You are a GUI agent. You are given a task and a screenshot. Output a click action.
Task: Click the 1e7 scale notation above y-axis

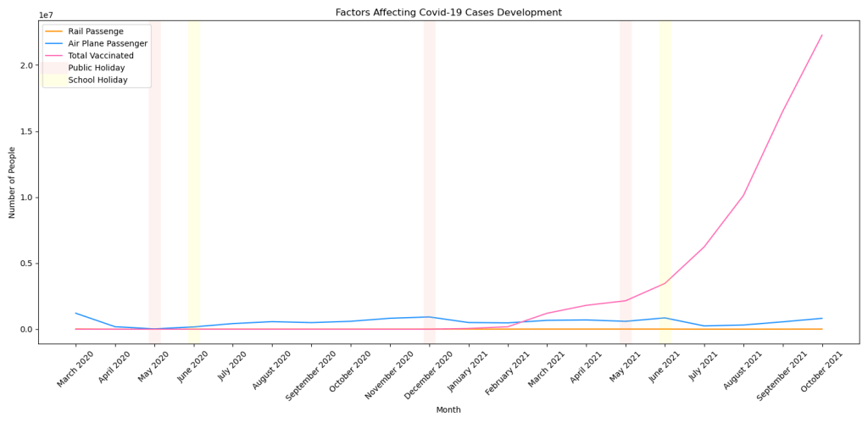[47, 15]
